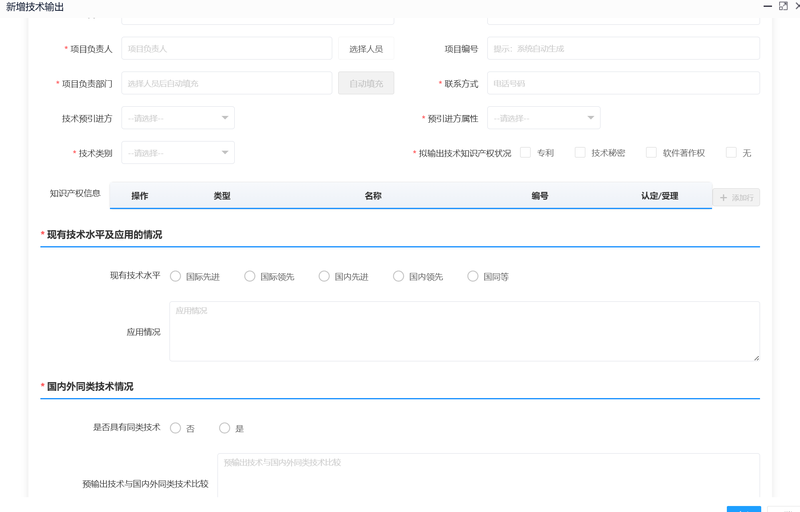Minimize the 新增技术输出 dialog
800x512 pixels.
point(768,6)
